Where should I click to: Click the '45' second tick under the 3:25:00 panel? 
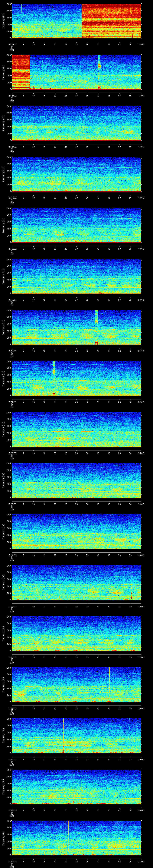[109, 606]
